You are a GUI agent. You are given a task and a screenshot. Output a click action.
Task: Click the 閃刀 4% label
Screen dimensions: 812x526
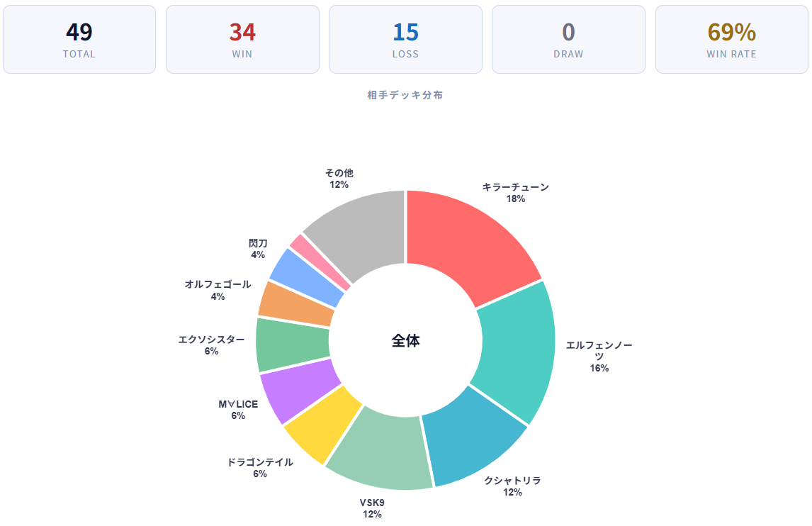tap(258, 249)
